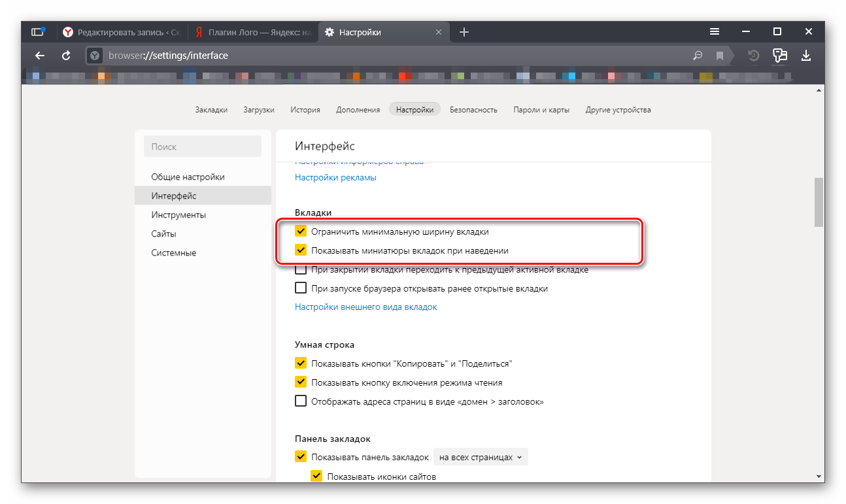Screen dimensions: 846x504
Task: Toggle Показывать панель закладок checkbox
Action: pyautogui.click(x=301, y=457)
